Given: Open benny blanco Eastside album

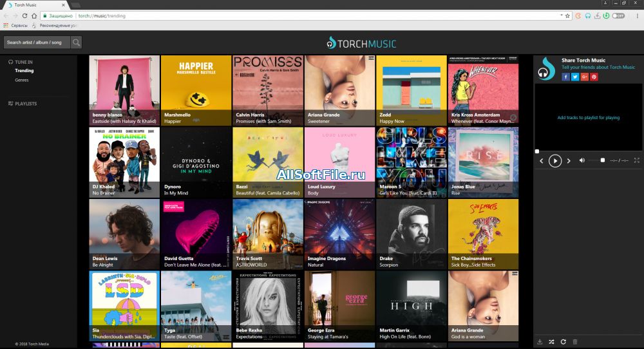Looking at the screenshot, I should [124, 90].
